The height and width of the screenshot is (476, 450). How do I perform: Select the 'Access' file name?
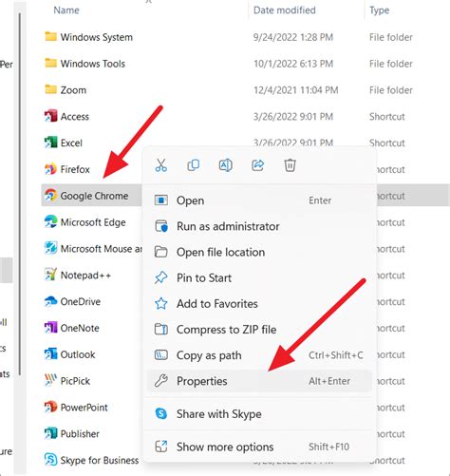75,117
